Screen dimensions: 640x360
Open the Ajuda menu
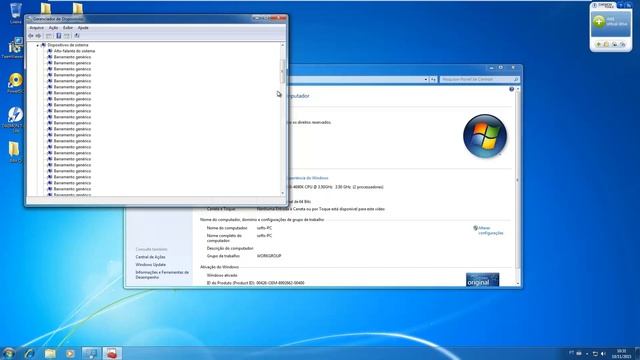83,28
